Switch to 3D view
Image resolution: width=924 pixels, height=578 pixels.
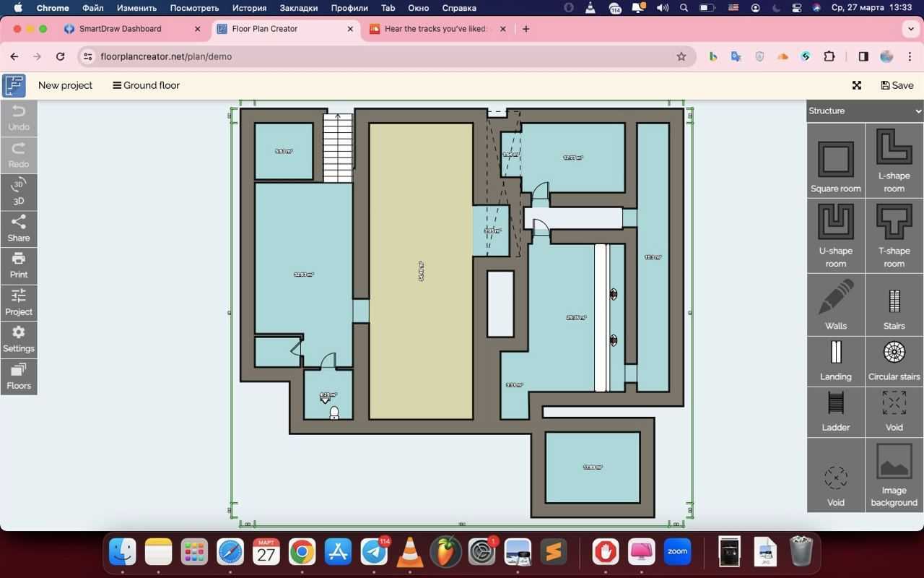pyautogui.click(x=19, y=191)
